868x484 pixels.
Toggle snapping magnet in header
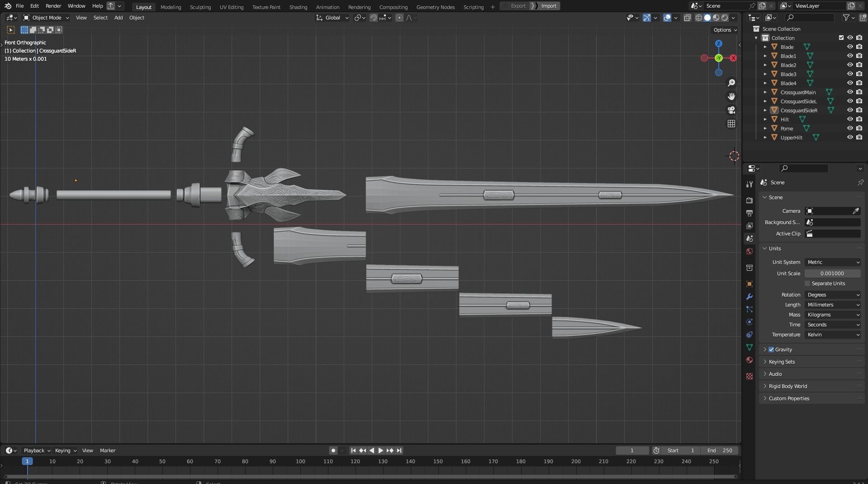click(x=374, y=18)
